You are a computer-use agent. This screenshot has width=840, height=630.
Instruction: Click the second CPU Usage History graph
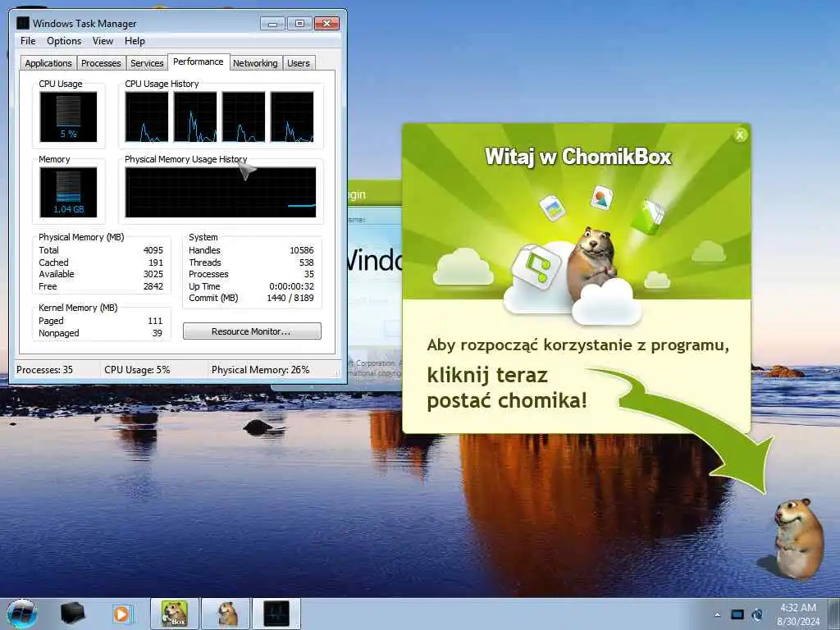pos(195,116)
